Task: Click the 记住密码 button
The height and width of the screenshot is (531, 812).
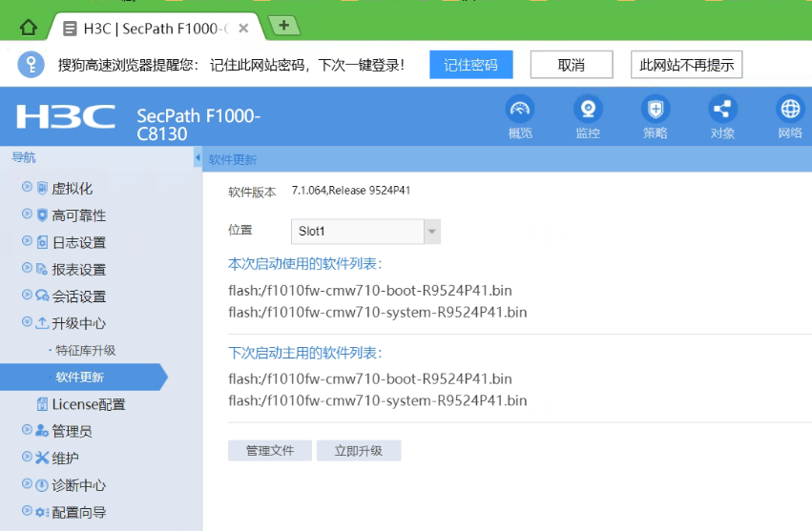Action: click(x=470, y=65)
